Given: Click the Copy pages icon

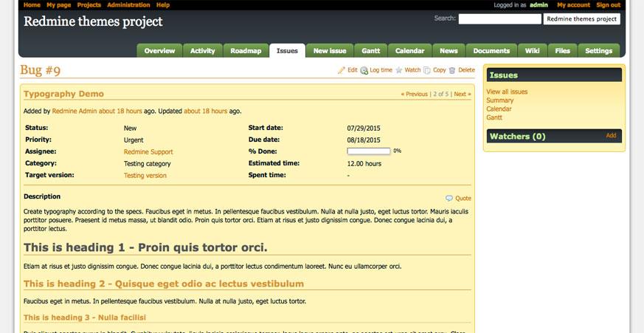Looking at the screenshot, I should tap(427, 70).
